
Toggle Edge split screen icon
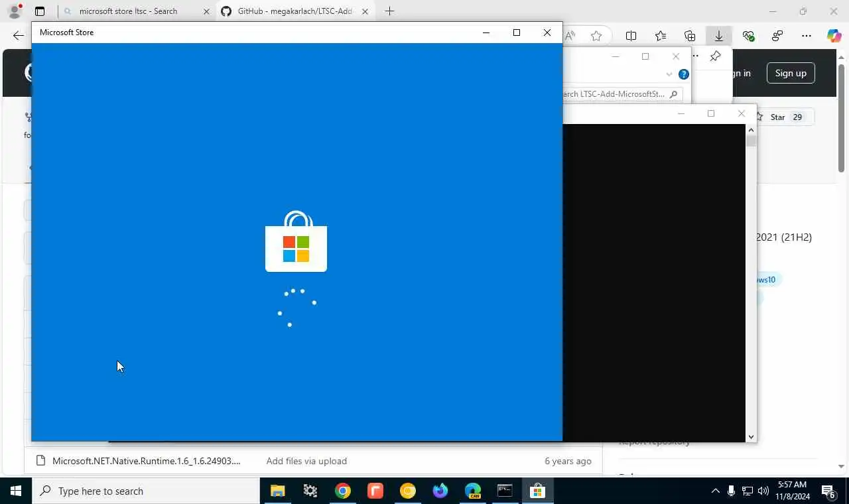click(x=631, y=36)
